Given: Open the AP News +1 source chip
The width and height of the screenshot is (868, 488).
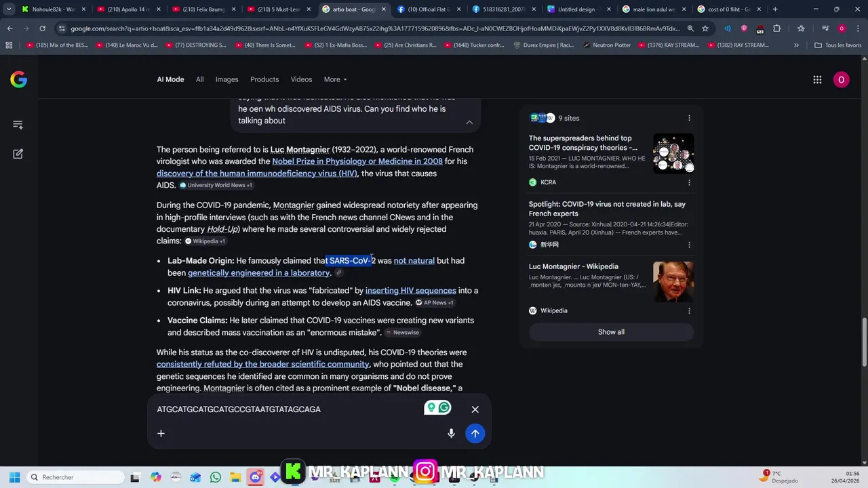Looking at the screenshot, I should [x=435, y=303].
